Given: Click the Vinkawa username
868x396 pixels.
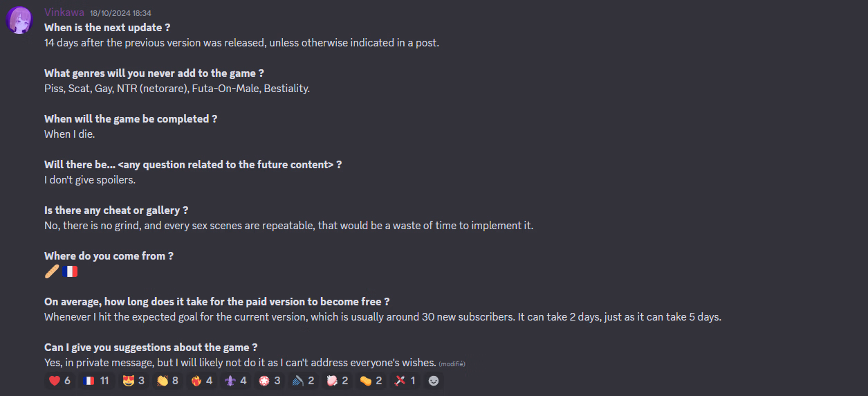Looking at the screenshot, I should point(64,12).
